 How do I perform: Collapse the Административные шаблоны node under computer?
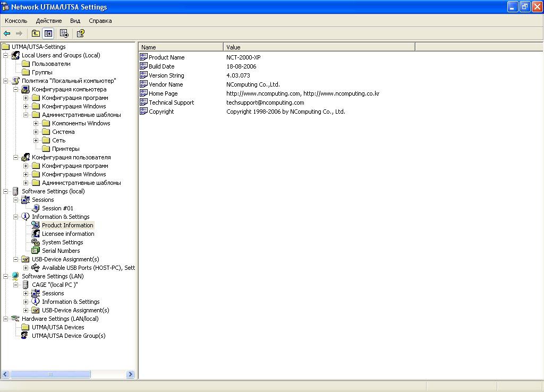[25, 115]
